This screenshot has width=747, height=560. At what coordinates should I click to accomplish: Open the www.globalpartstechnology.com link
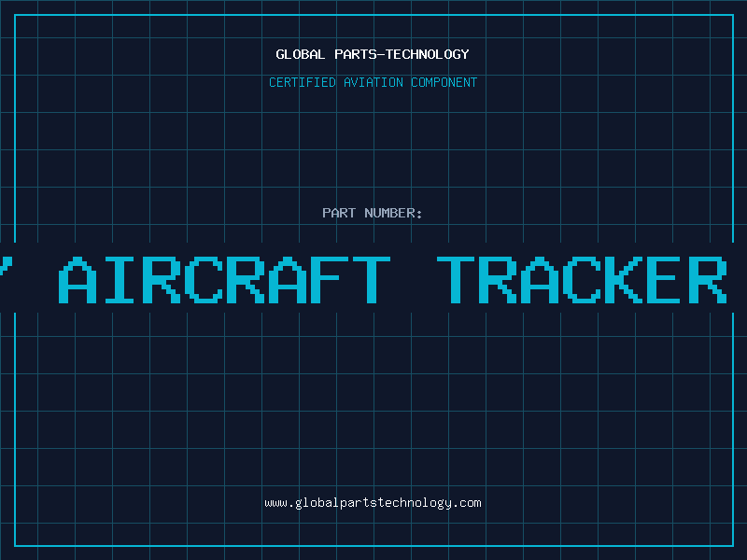pos(373,503)
